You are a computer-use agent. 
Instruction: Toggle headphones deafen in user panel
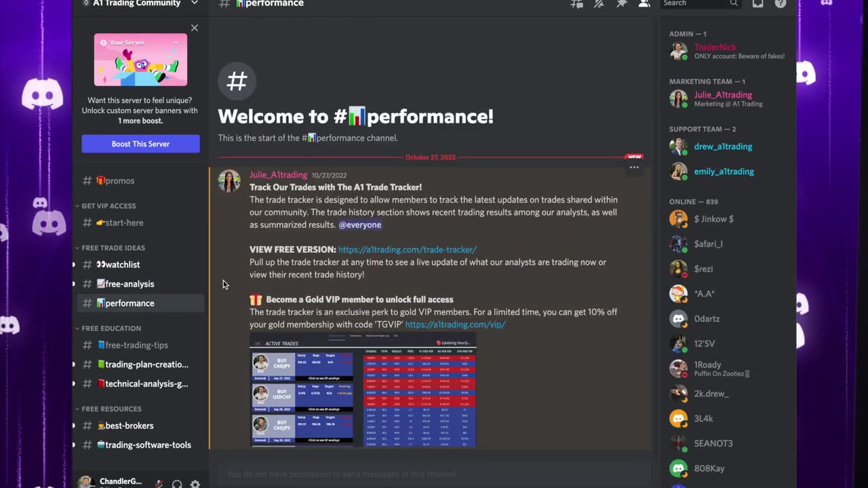tap(177, 484)
